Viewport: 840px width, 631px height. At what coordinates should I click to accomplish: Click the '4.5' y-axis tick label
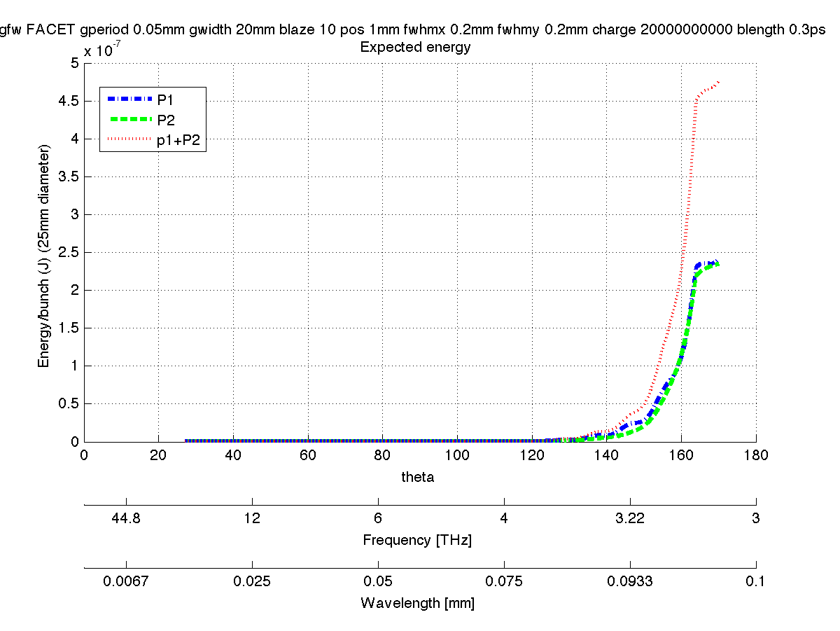click(69, 101)
